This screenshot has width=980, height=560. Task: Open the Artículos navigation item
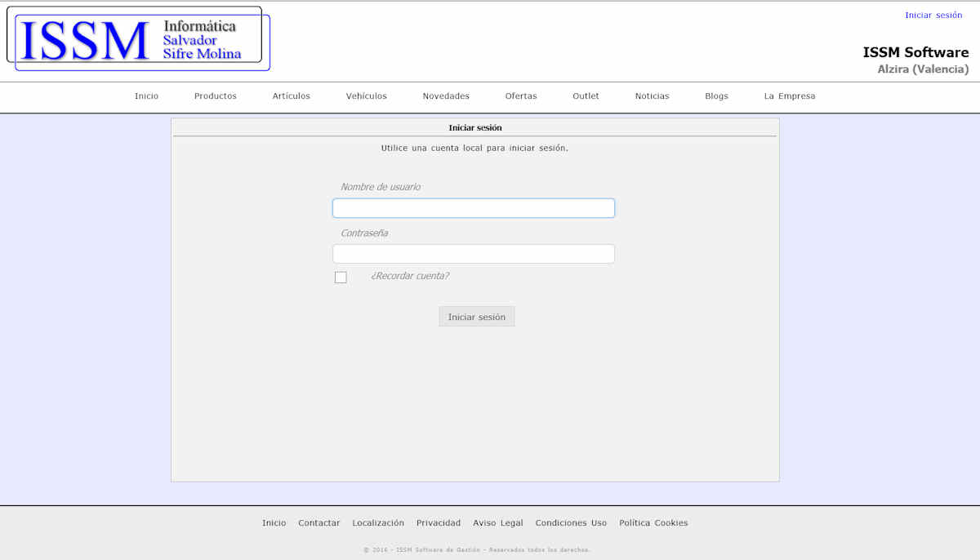click(x=291, y=96)
